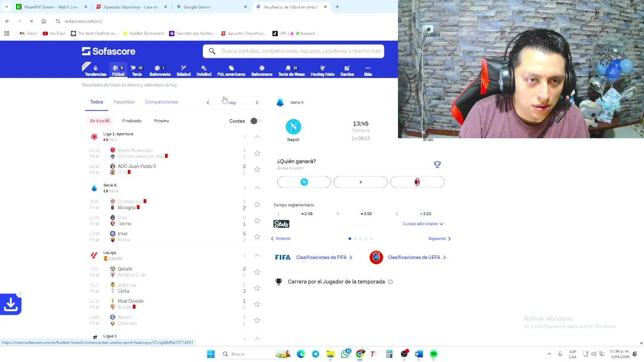Screen dimensions: 644x362
Task: Open the YouTube bookmark
Action: click(x=54, y=34)
